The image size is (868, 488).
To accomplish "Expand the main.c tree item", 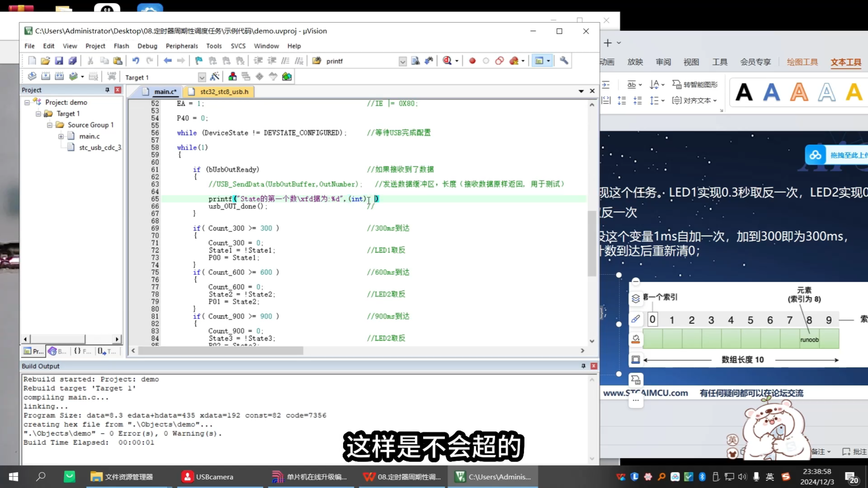I will (x=61, y=136).
